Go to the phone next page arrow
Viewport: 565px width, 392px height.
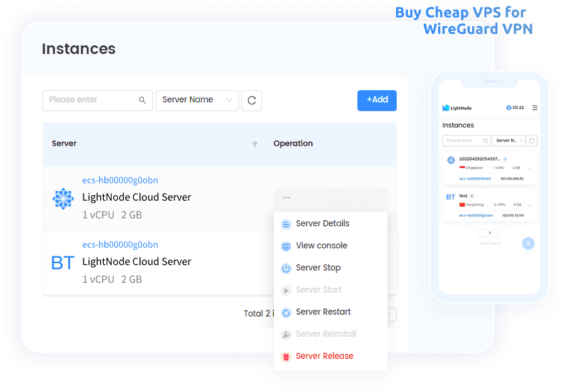(x=497, y=233)
